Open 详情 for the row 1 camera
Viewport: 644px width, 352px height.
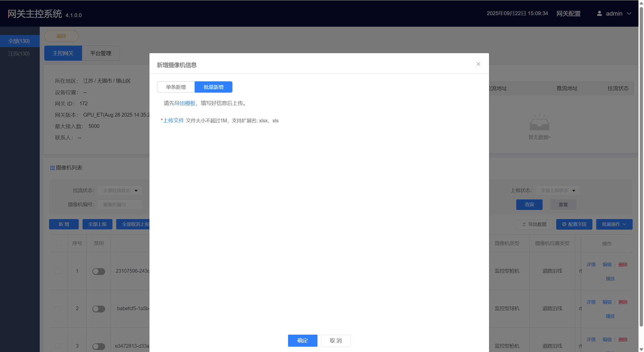point(591,264)
